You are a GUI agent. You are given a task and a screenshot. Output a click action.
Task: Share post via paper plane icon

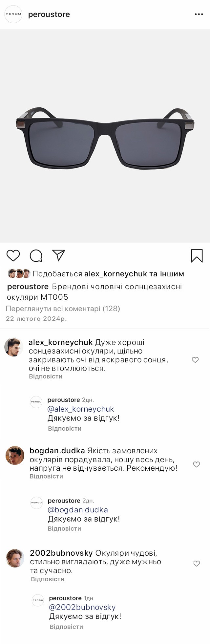[x=58, y=255]
